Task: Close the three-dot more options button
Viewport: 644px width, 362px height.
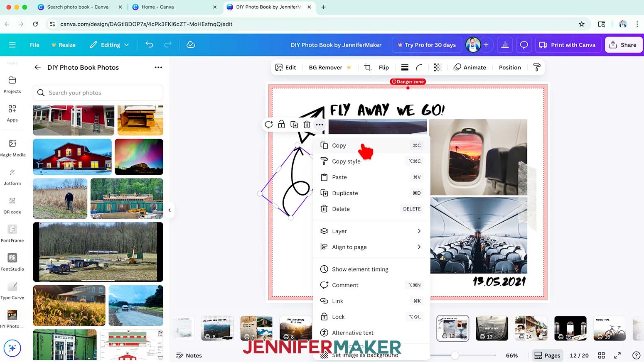Action: tap(320, 125)
